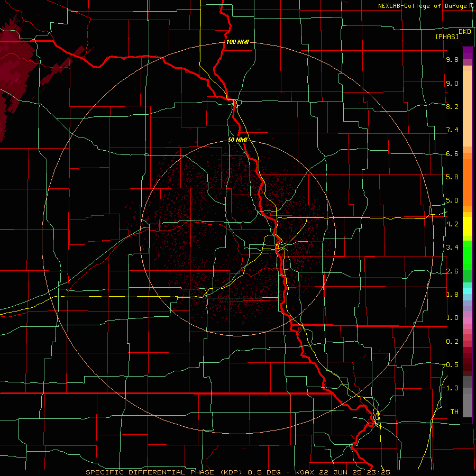Pick the cyan segment of the color bar
Screen dimensions: 476x476
pos(467,291)
